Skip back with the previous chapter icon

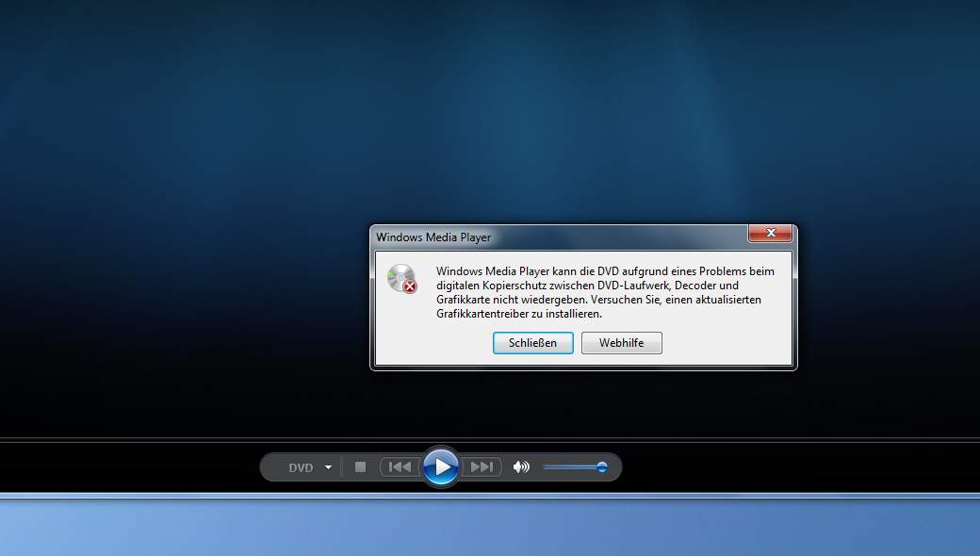(399, 466)
